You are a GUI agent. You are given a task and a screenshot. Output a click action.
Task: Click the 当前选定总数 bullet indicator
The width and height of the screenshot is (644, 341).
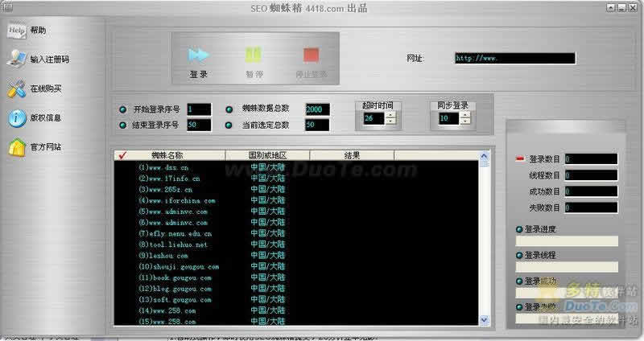[x=229, y=125]
